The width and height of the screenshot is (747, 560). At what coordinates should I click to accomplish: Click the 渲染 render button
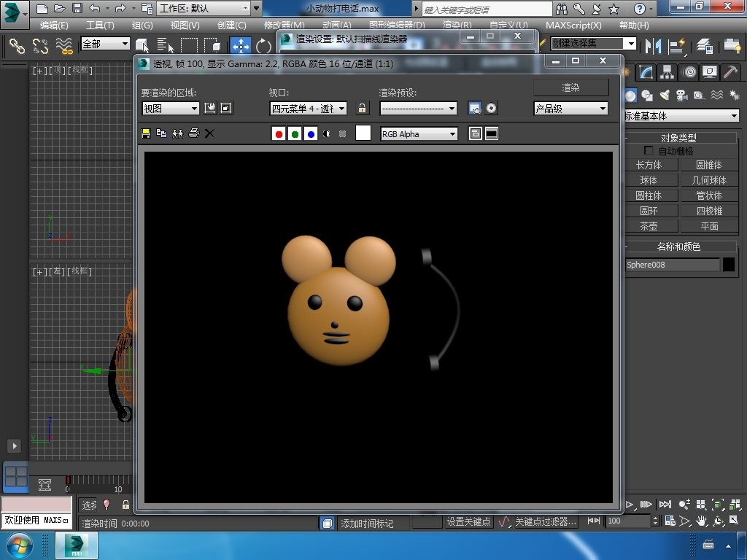pos(570,87)
